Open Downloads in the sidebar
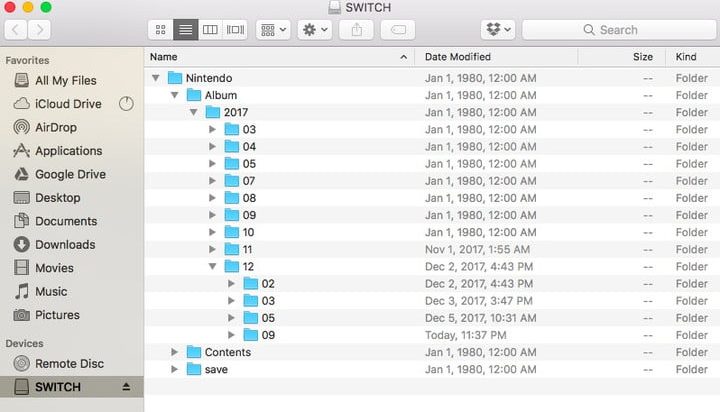The image size is (720, 412). tap(64, 245)
